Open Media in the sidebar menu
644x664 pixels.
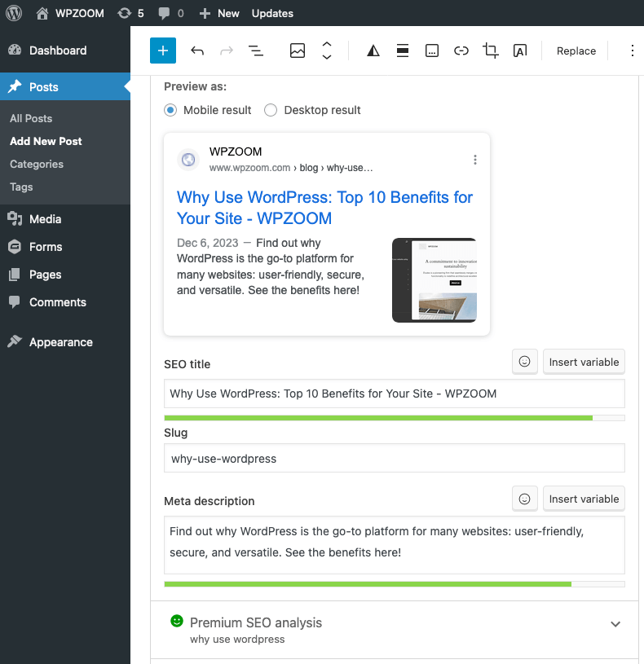tap(45, 219)
